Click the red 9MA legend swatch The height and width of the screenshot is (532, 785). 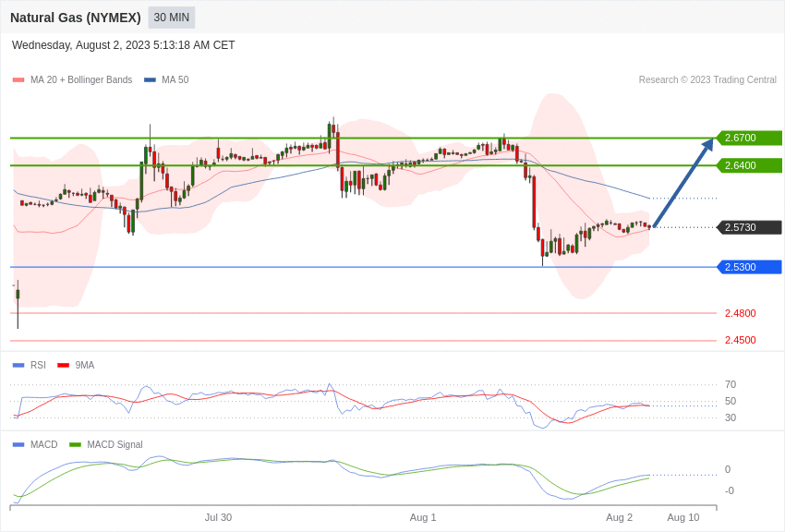[64, 366]
